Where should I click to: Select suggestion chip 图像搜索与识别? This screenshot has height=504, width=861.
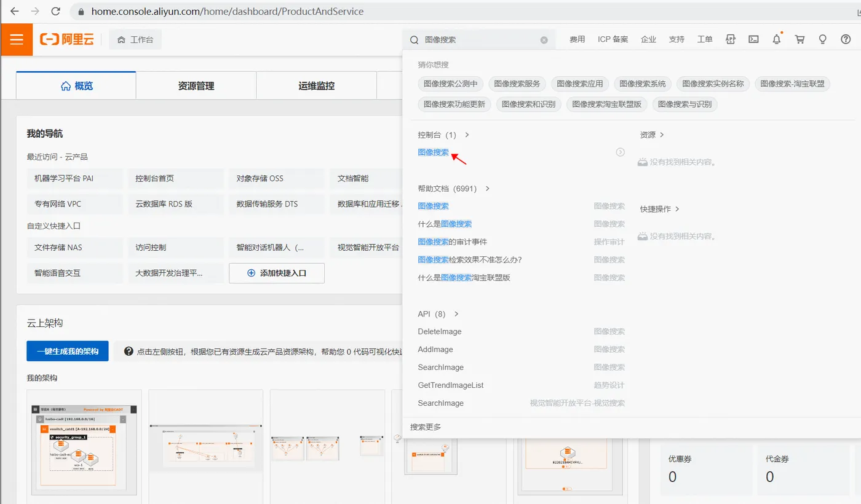click(684, 104)
